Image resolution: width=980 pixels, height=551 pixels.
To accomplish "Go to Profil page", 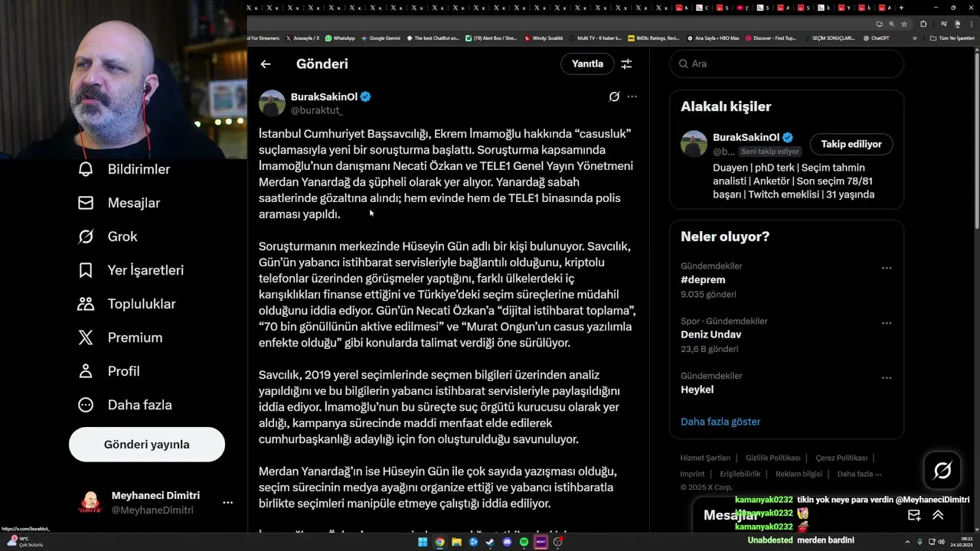I will tap(108, 371).
